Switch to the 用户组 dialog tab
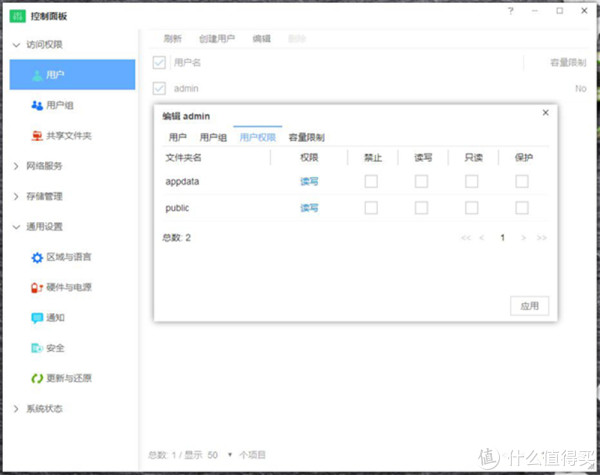Viewport: 600px width, 475px height. [x=213, y=137]
